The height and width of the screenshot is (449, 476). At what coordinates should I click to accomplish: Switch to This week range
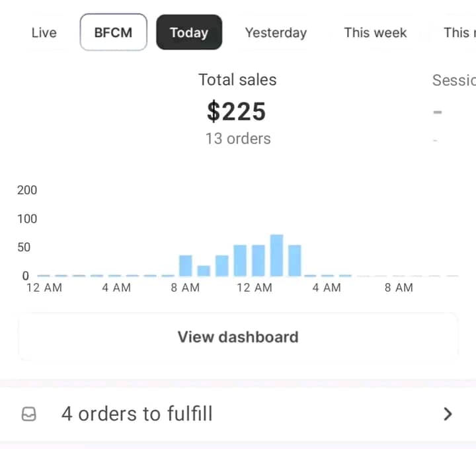(375, 32)
